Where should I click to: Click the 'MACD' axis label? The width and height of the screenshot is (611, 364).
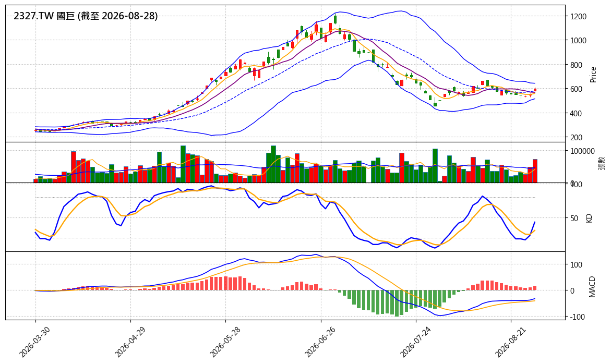592,287
